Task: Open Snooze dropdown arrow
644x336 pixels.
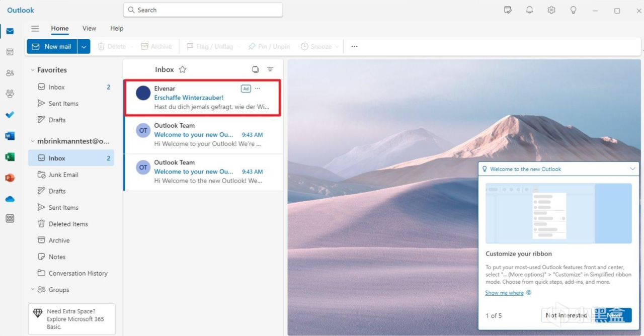Action: pos(338,46)
